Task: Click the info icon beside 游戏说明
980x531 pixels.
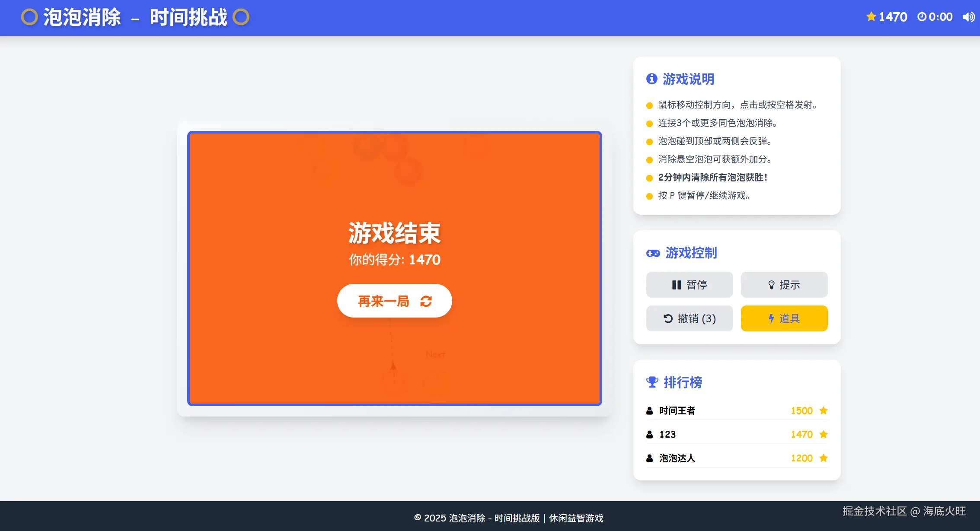Action: click(x=651, y=79)
